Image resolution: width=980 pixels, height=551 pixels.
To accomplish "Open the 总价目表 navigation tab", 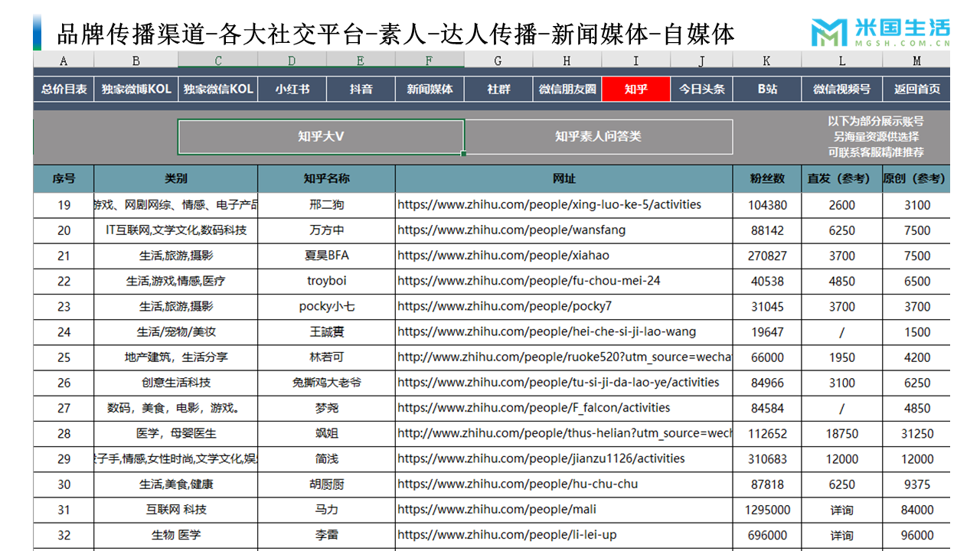I will click(64, 89).
